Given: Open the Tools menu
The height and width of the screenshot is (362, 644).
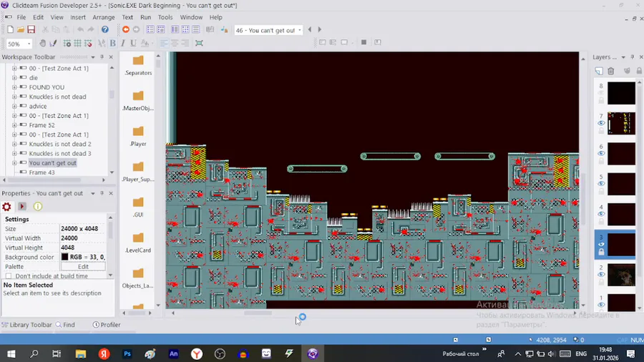Looking at the screenshot, I should point(165,17).
